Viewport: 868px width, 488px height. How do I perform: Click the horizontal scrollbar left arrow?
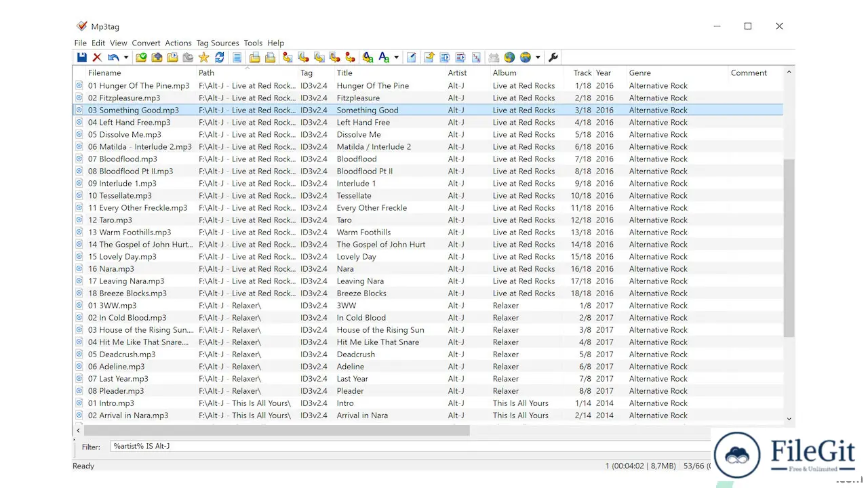click(x=78, y=430)
